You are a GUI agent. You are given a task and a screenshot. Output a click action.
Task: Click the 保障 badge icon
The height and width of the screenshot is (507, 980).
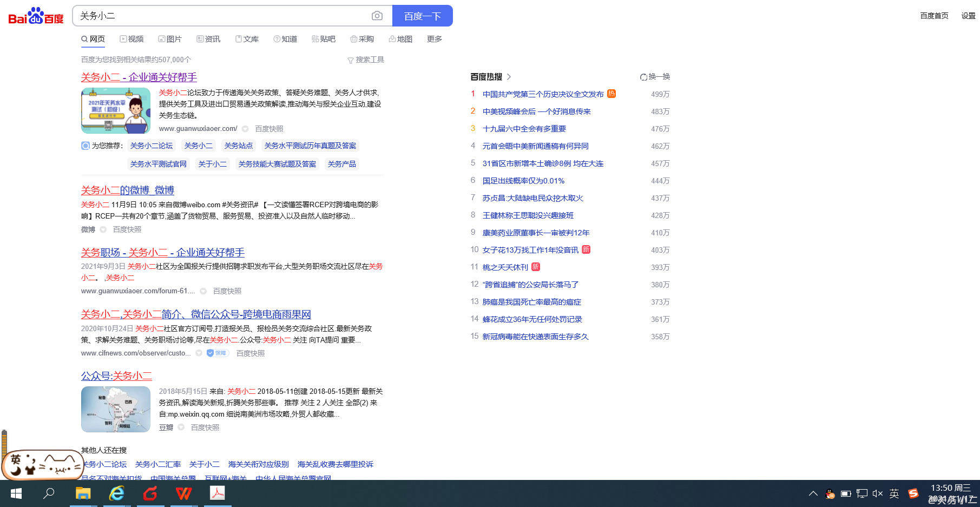[218, 353]
